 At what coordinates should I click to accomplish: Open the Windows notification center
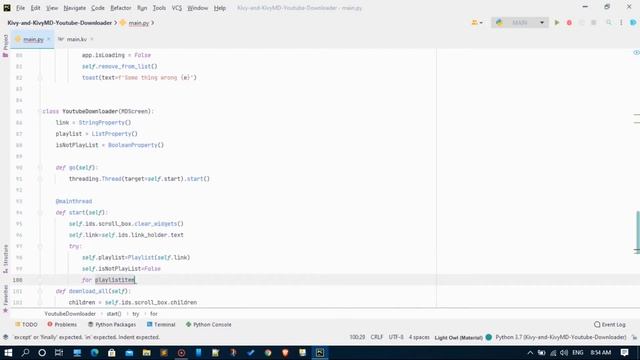click(x=624, y=353)
